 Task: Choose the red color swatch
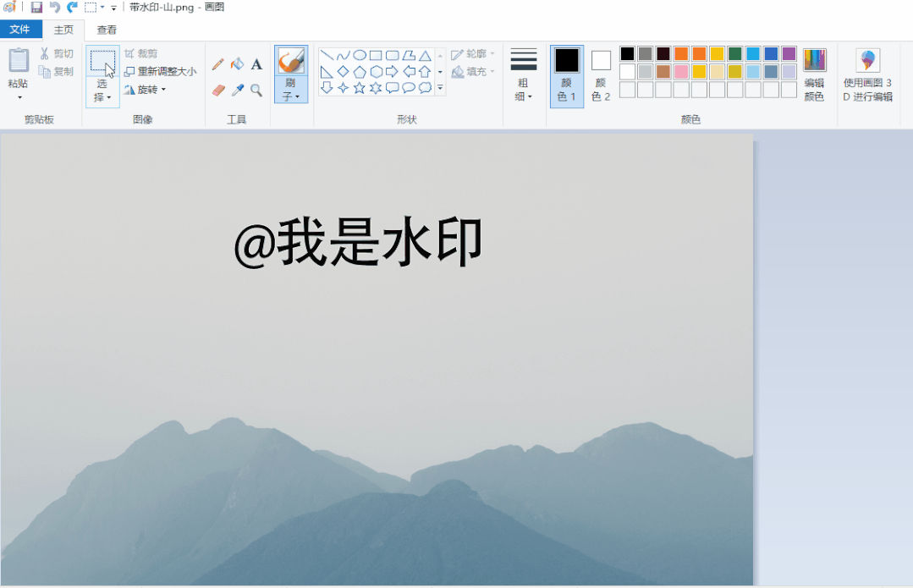(679, 52)
